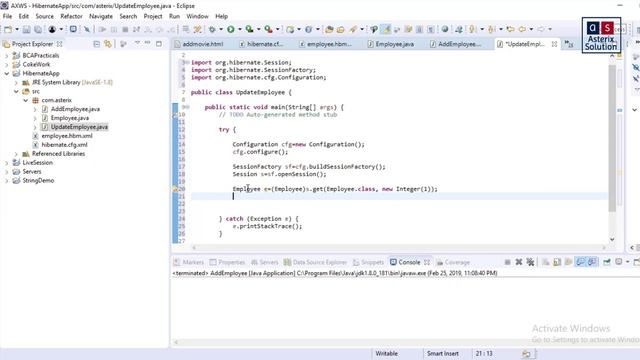
Task: Expand Referenced Libraries node
Action: click(16, 154)
